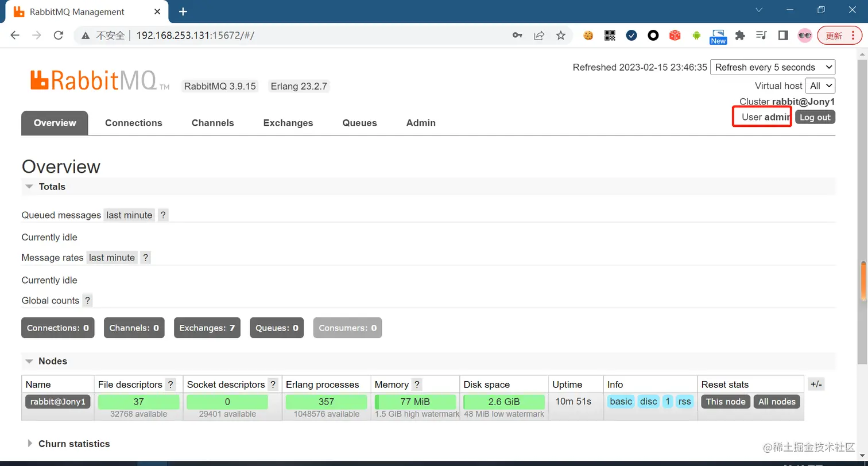Click the Erlang processes bar showing 357
The width and height of the screenshot is (868, 466).
coord(326,402)
